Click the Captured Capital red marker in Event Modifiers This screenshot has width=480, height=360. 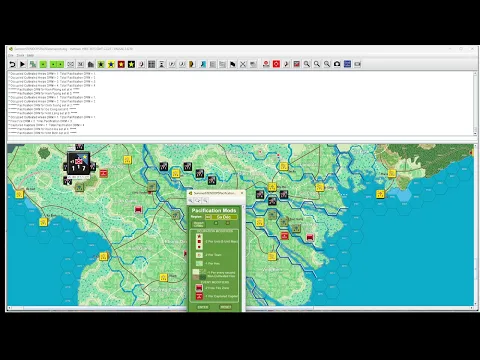point(199,296)
